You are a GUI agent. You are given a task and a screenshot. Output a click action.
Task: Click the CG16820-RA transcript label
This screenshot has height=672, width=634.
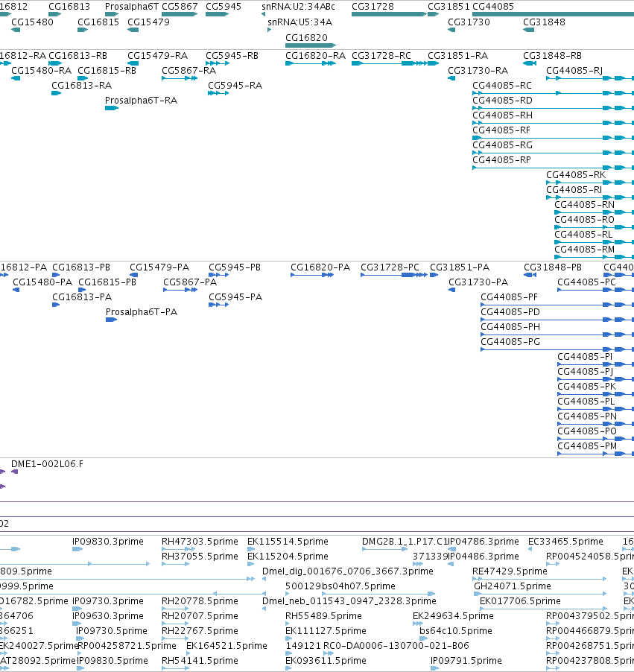tap(315, 56)
